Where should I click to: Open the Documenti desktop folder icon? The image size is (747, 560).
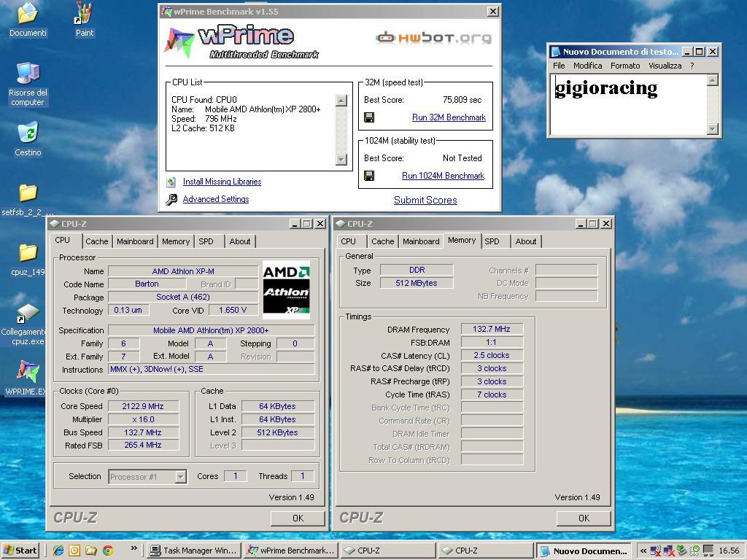(28, 13)
